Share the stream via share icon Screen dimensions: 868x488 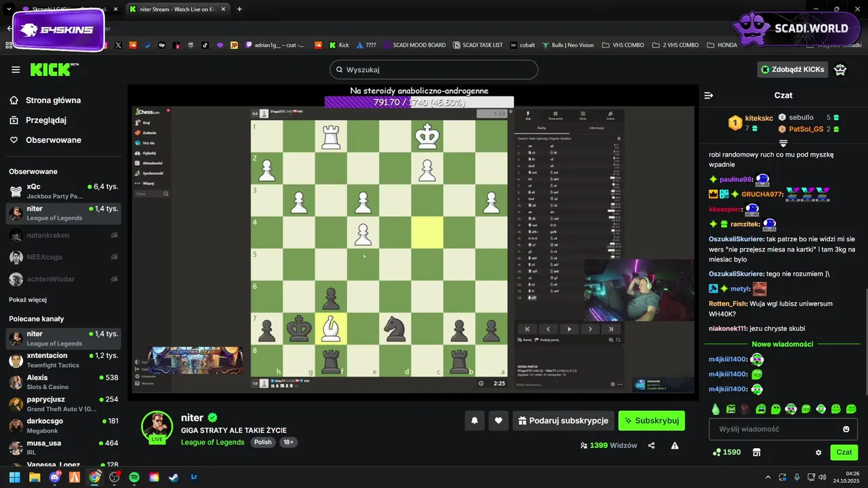[x=652, y=445]
